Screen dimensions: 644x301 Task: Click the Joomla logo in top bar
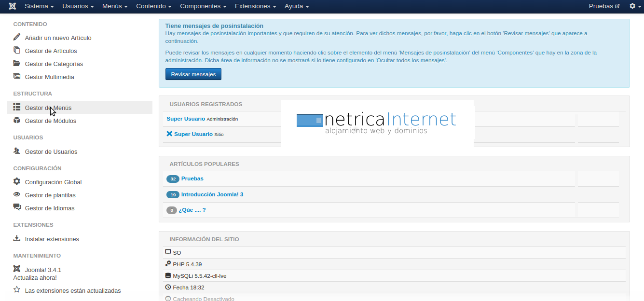[x=13, y=6]
